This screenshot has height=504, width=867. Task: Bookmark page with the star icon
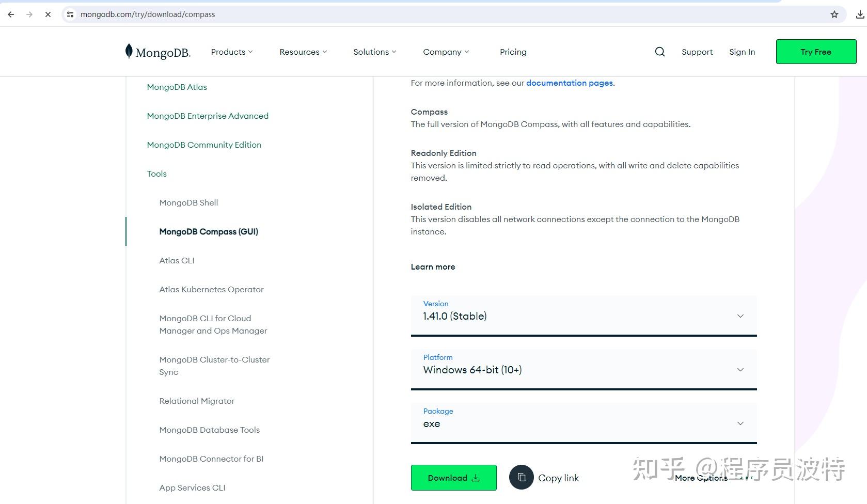834,14
